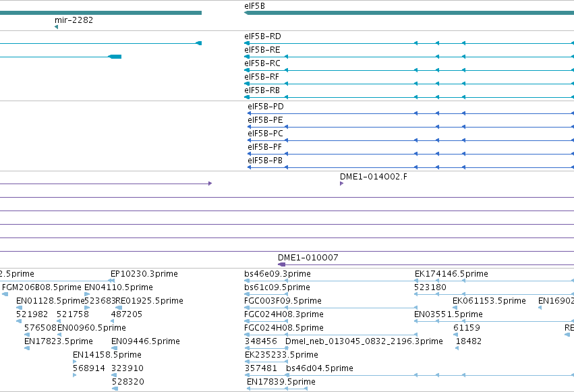Select EST bs46d04.5prime
This screenshot has height=392, width=574.
pos(320,368)
